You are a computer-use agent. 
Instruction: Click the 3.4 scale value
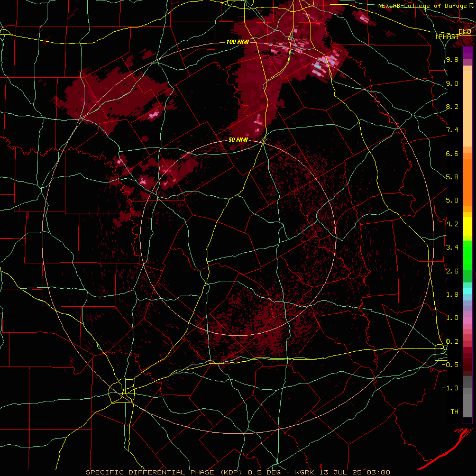[x=452, y=248]
